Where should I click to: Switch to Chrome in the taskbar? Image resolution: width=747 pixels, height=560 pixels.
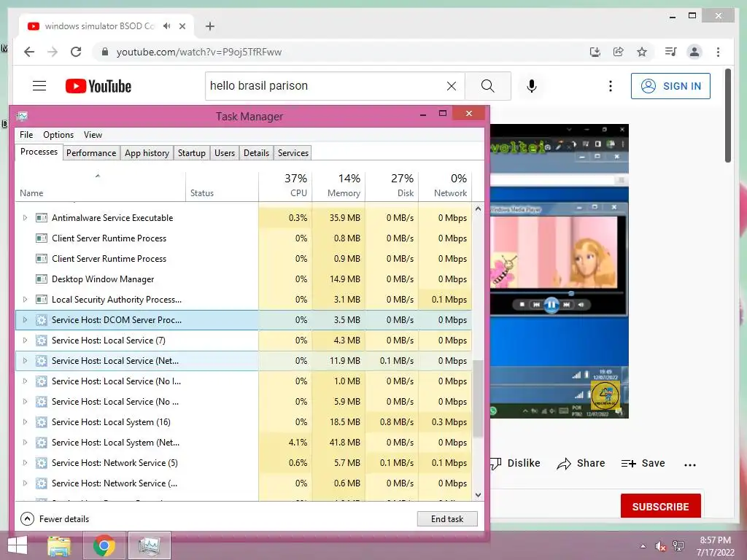pos(104,545)
